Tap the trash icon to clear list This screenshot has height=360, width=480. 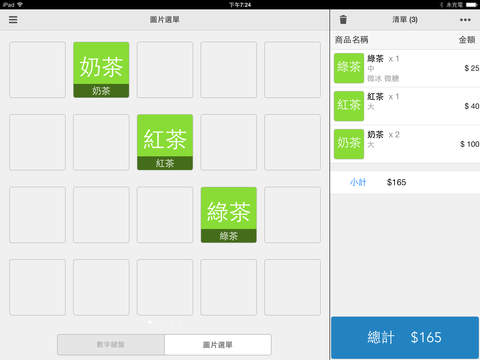343,20
